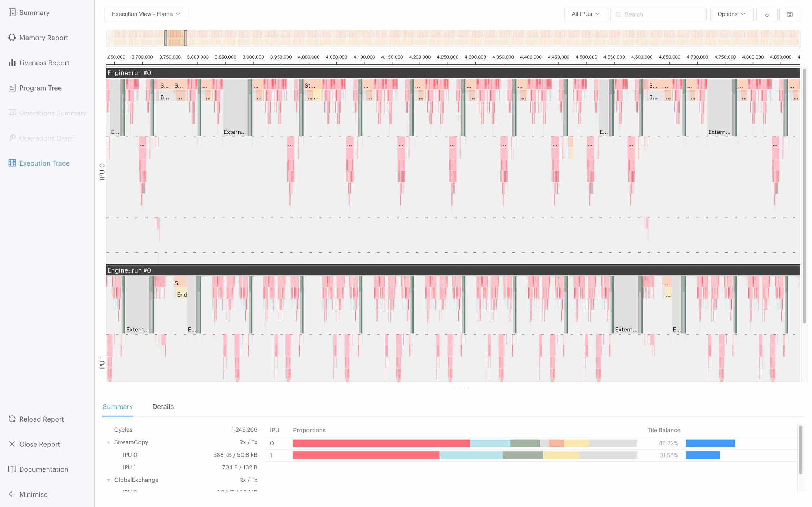This screenshot has width=812, height=507.
Task: Capture a screenshot with the camera icon
Action: click(789, 14)
